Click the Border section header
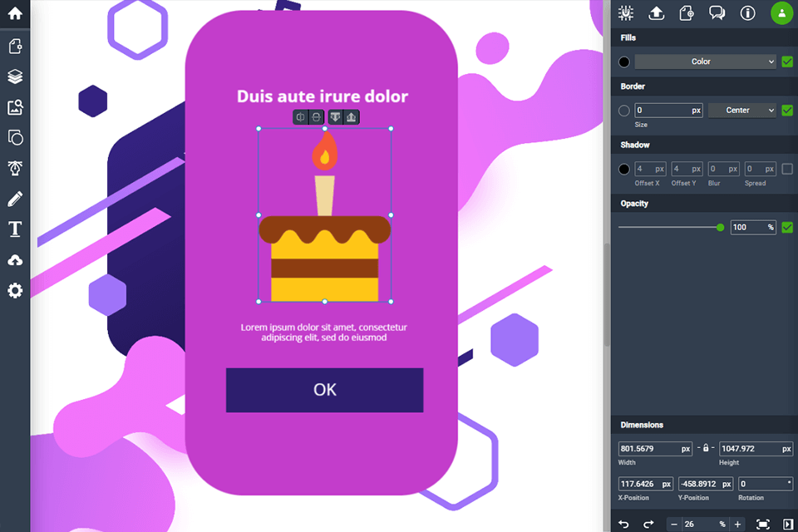Image resolution: width=798 pixels, height=532 pixels. click(704, 86)
